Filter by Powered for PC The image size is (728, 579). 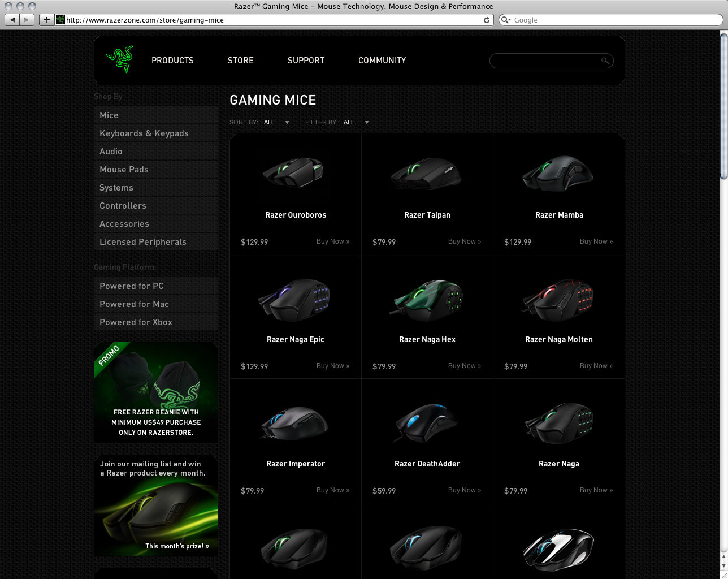[x=156, y=286]
